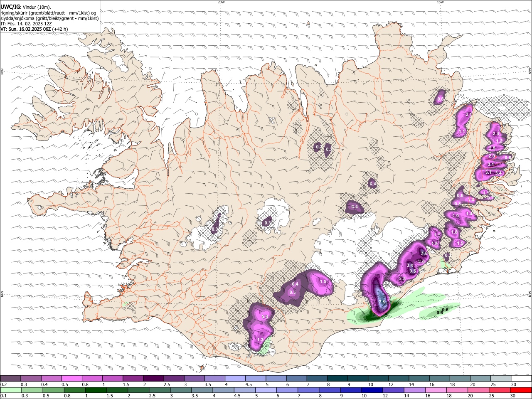Click the 0.1 label in bottom legend row
This screenshot has height=399, width=532.
coord(3,396)
